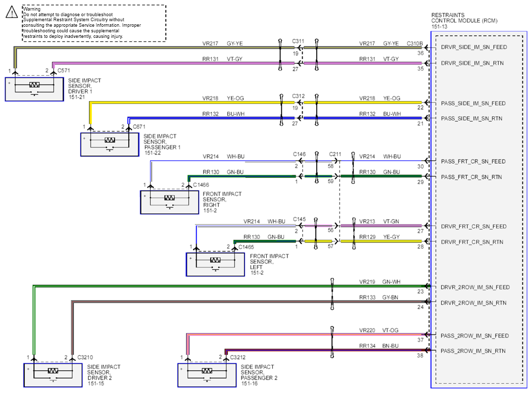Select Front Impact Sensor Left component box
The height and width of the screenshot is (393, 532).
click(x=215, y=265)
